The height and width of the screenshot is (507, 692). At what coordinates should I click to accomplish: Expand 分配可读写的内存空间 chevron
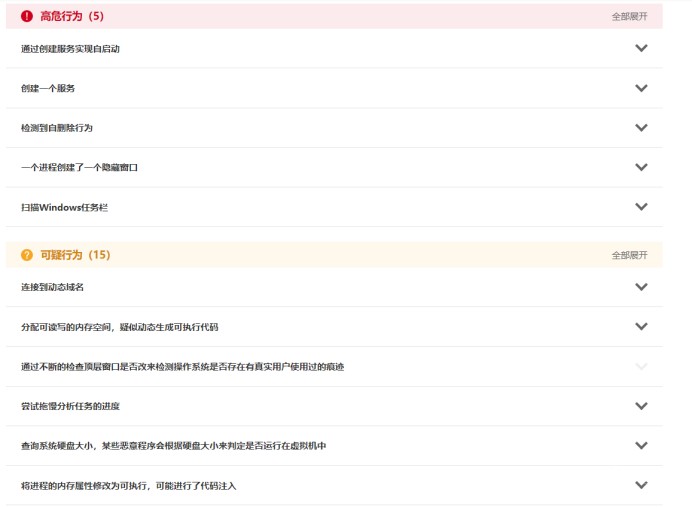[641, 327]
